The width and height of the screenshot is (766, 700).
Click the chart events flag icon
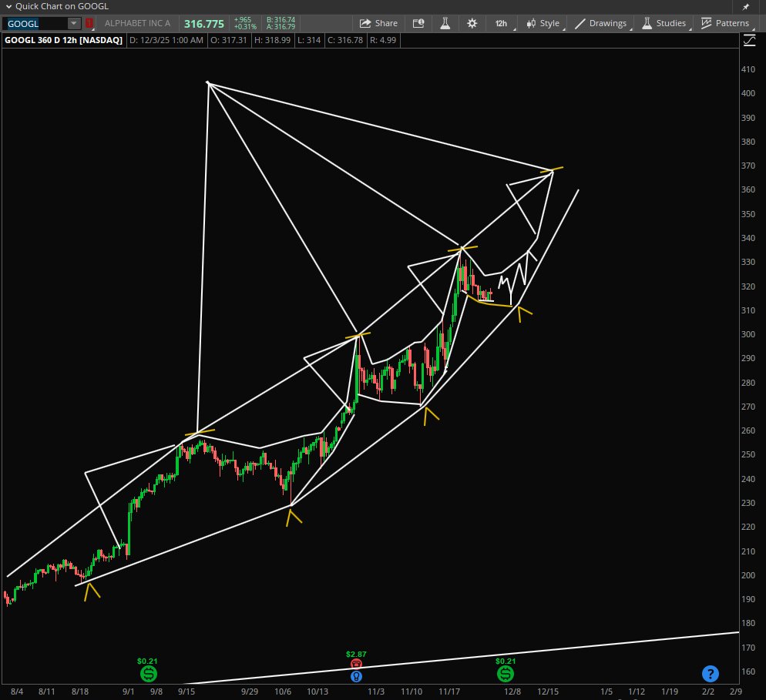tap(418, 23)
